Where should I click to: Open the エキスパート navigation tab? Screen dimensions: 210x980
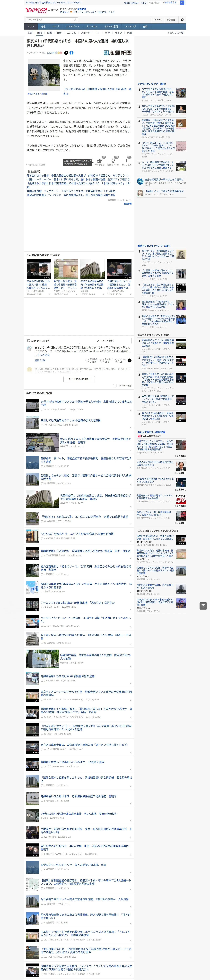[72, 27]
